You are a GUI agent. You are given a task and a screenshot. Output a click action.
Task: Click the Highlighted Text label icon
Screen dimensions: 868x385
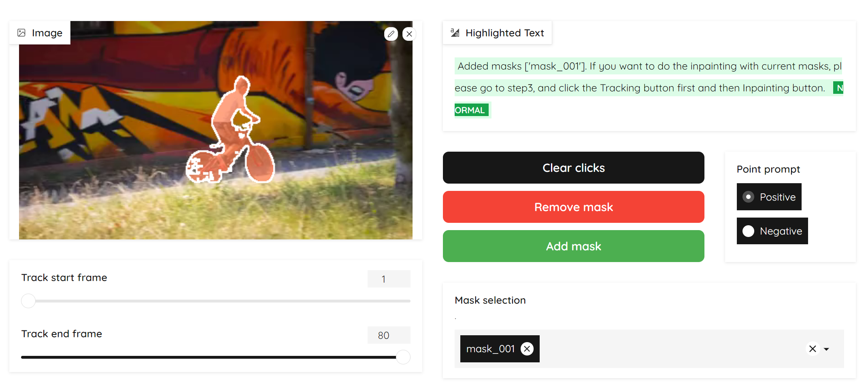[455, 33]
